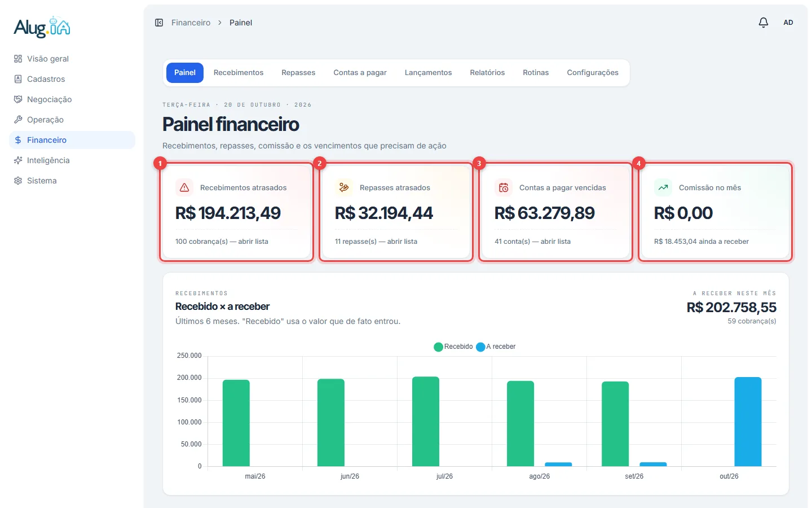Click the Sistema gear icon

click(18, 181)
